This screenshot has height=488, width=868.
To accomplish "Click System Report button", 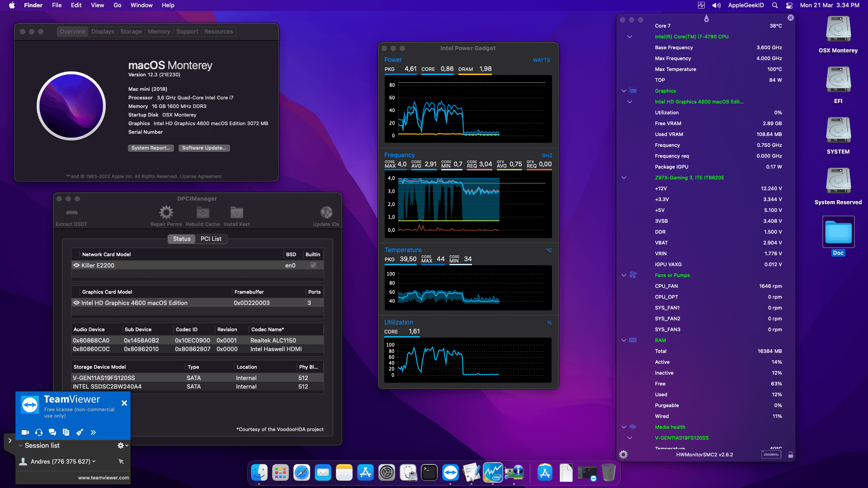I will coord(151,148).
